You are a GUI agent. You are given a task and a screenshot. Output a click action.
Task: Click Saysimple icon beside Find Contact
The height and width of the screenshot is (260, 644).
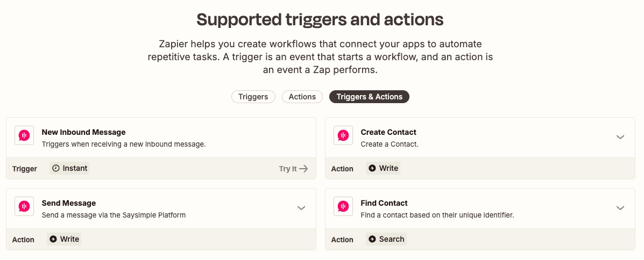pos(343,206)
